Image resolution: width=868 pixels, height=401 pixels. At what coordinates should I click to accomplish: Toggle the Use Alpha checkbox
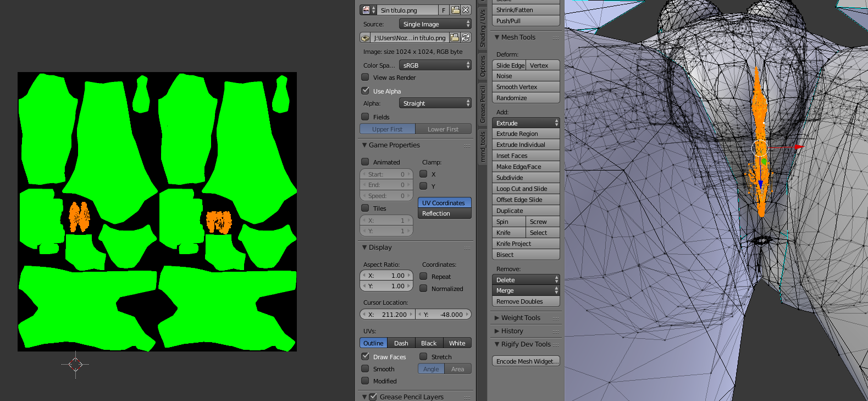(365, 91)
